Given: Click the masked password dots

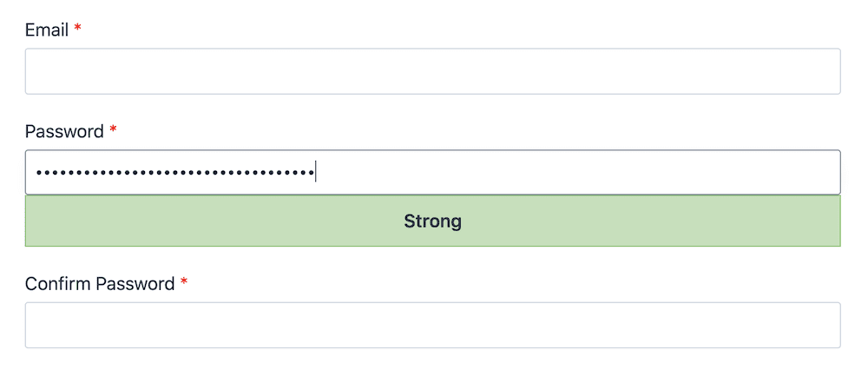Looking at the screenshot, I should tap(175, 173).
